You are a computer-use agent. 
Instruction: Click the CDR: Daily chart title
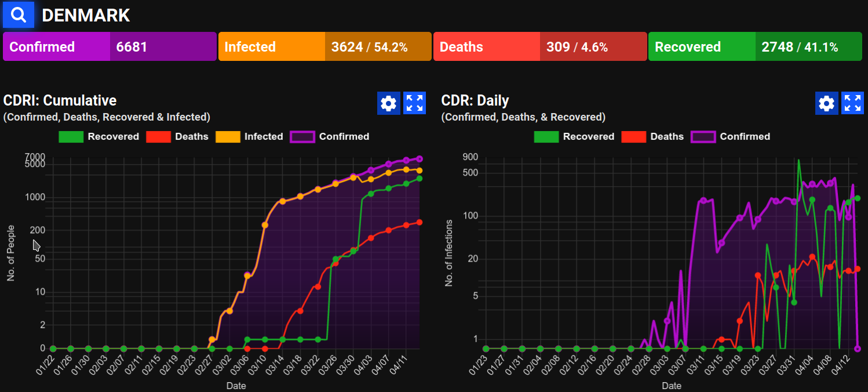coord(475,100)
